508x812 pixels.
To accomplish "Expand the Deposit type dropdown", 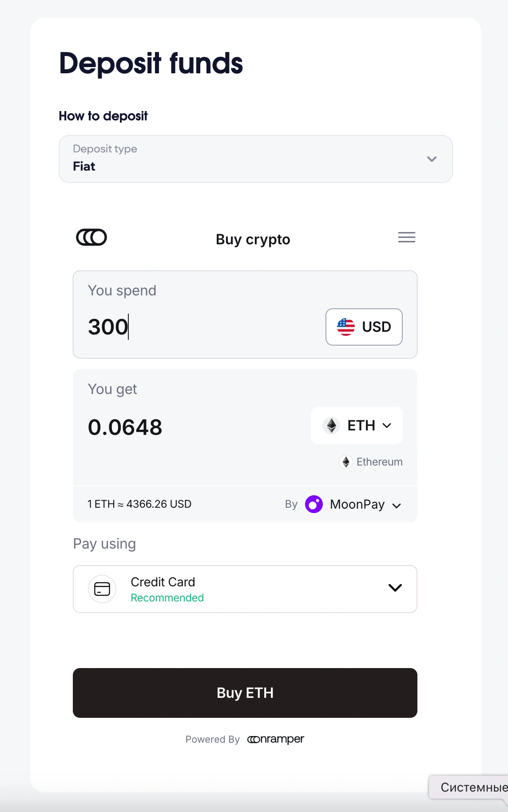I will (x=255, y=159).
